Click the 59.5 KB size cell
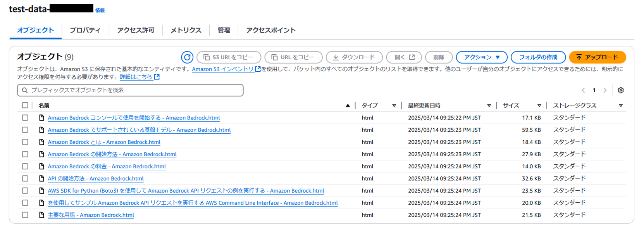 tap(531, 130)
